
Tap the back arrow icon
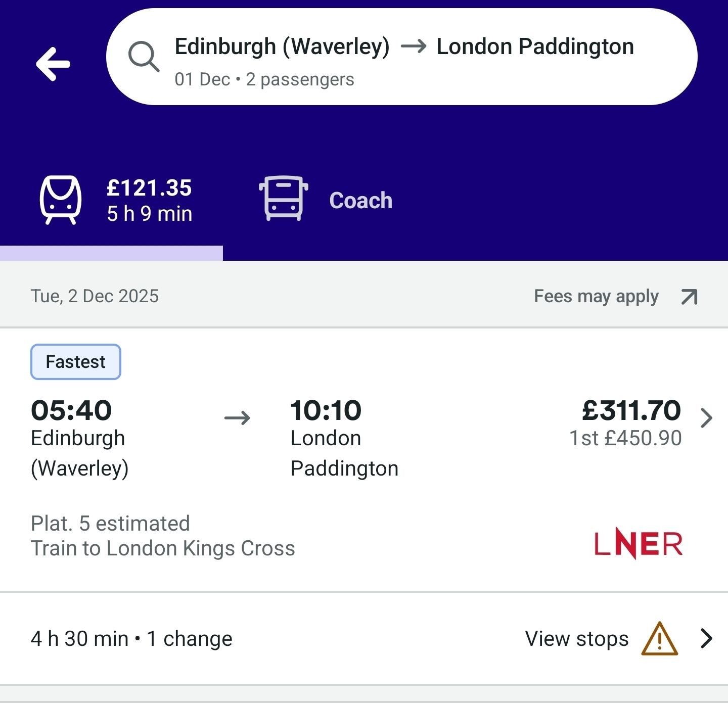53,64
